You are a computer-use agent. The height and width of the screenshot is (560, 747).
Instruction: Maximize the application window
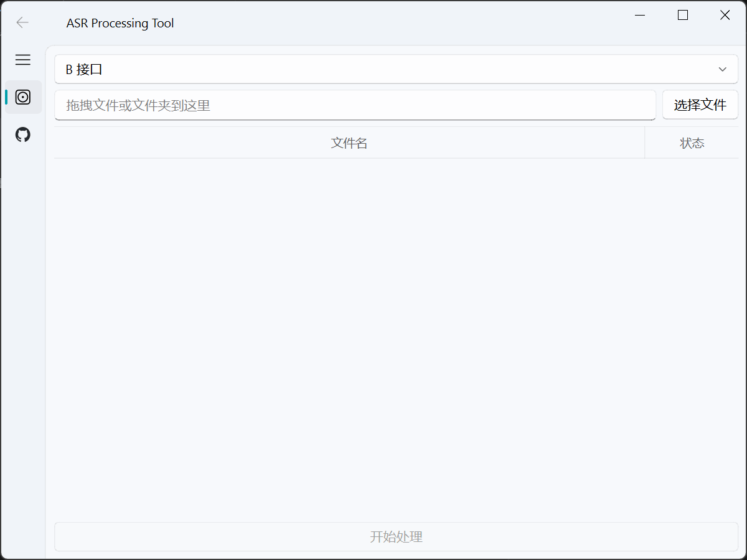[x=683, y=16]
